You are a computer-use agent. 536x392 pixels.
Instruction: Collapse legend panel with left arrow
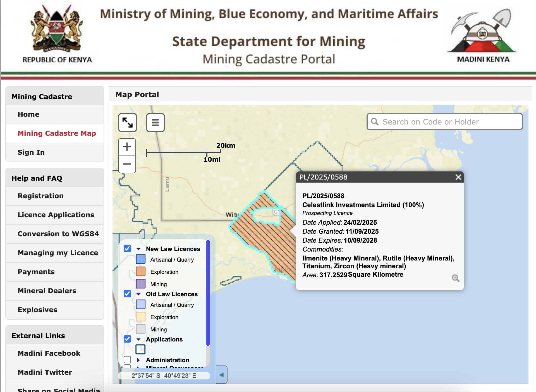point(221,375)
